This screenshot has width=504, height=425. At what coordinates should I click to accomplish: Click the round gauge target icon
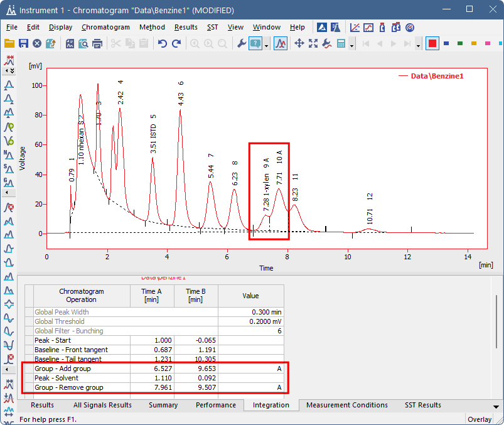tap(410, 28)
